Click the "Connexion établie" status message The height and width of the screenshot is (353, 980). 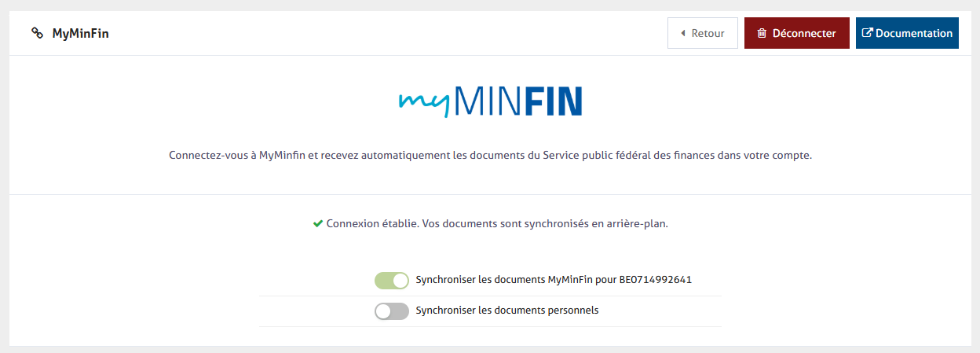(x=497, y=223)
